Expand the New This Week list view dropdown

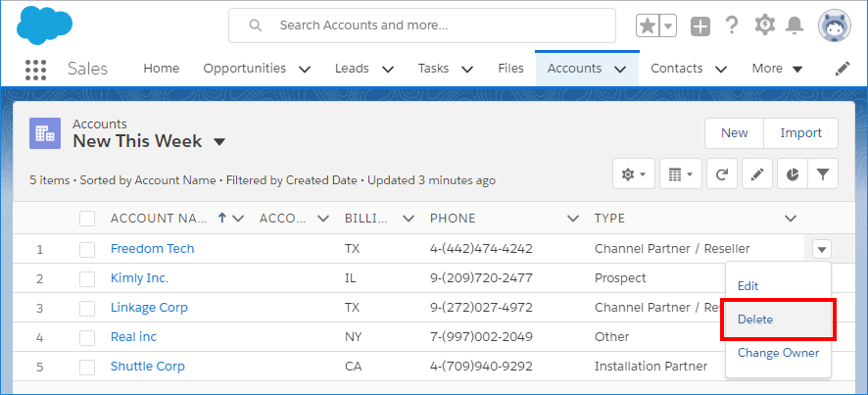[219, 142]
